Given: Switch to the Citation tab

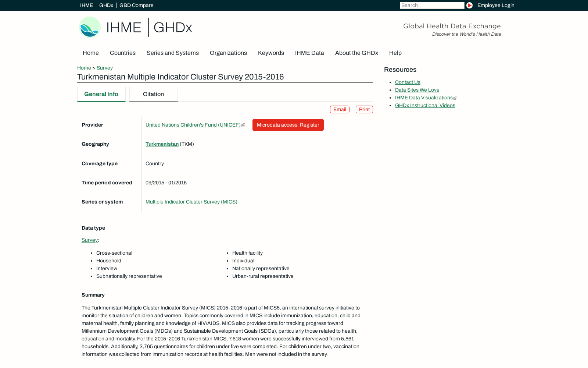Looking at the screenshot, I should [x=154, y=94].
